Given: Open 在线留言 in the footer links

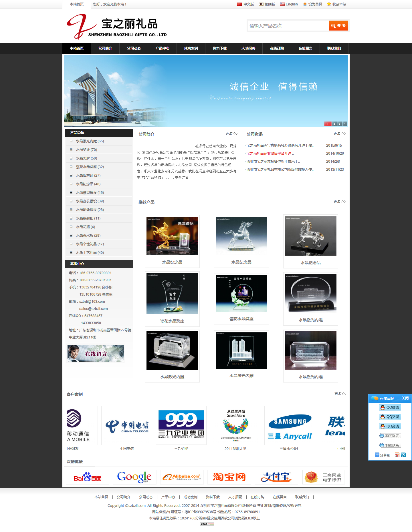Looking at the screenshot, I should tap(280, 497).
